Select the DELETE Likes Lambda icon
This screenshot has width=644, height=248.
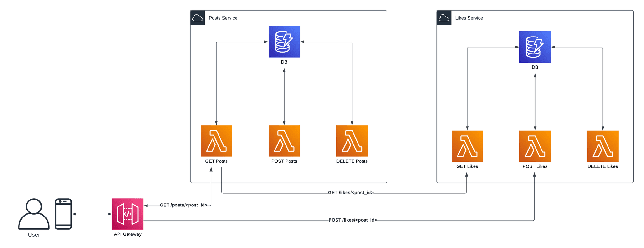click(602, 146)
